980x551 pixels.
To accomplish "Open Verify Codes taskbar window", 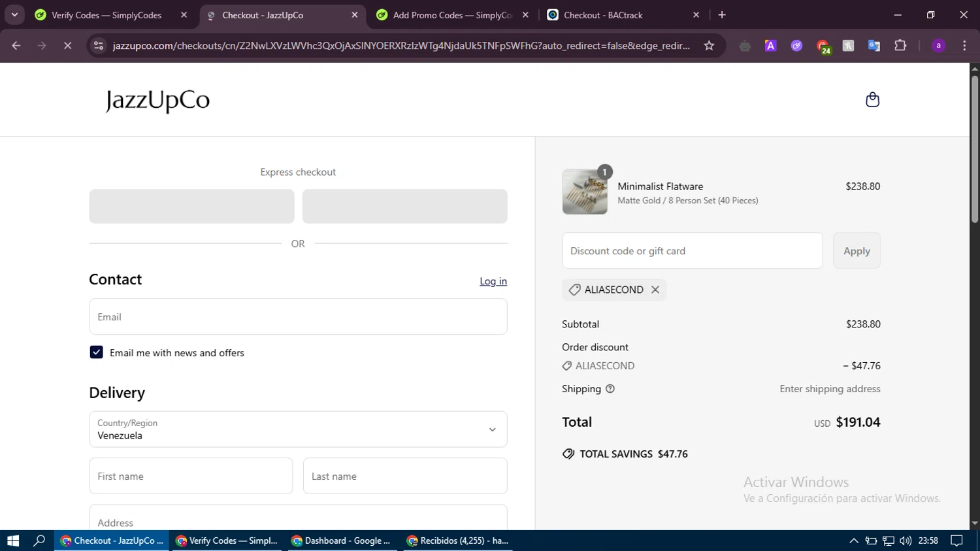I will [x=227, y=541].
